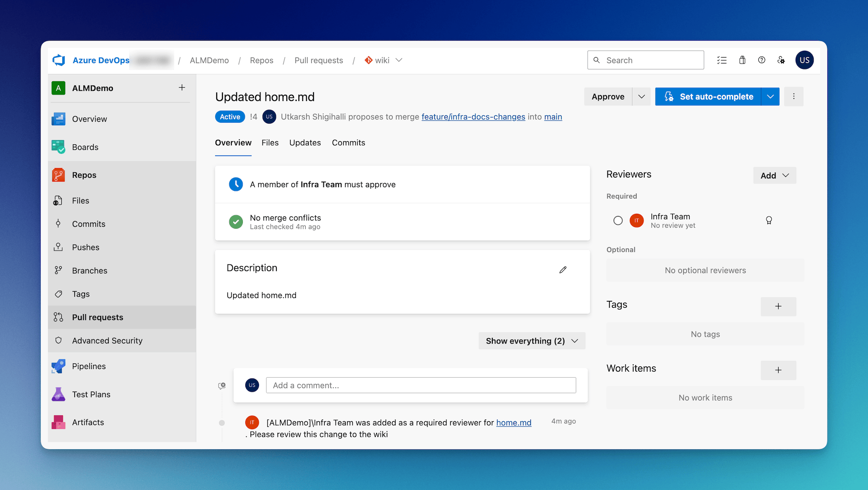Expand the wiki branch selector dropdown
Screen dimensions: 868x490
pyautogui.click(x=399, y=60)
